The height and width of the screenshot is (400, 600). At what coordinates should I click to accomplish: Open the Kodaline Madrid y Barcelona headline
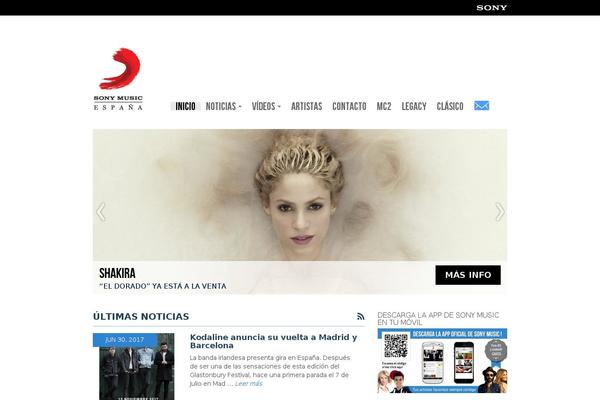pyautogui.click(x=273, y=341)
